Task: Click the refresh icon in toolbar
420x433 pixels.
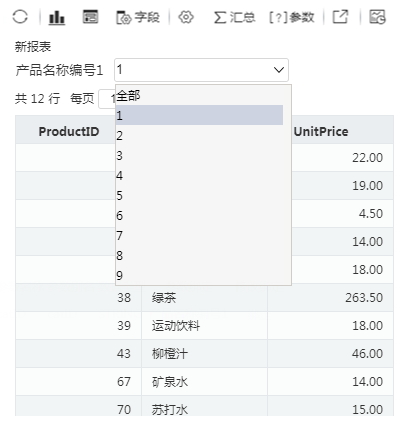Action: 20,17
